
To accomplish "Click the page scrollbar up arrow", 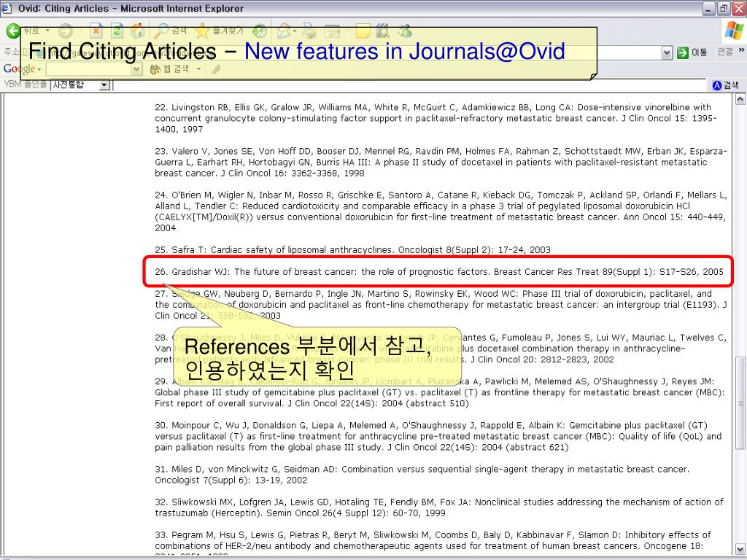I will click(740, 99).
